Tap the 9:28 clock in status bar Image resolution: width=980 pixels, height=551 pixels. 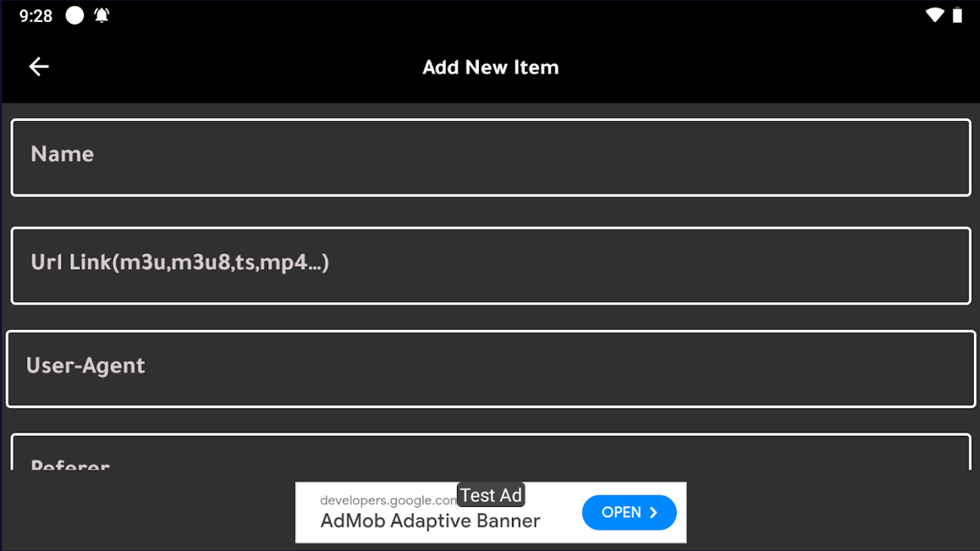(36, 16)
